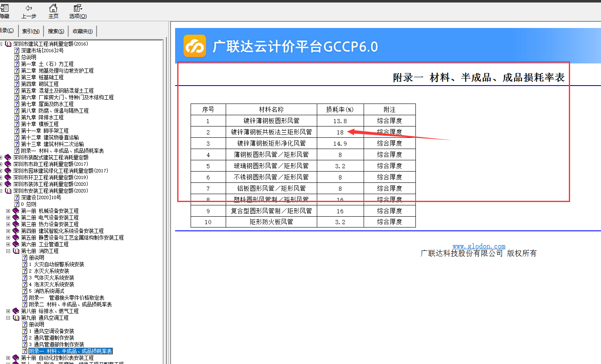Click book icon of 第四册 建筑智能化系统设备安装工程
The width and height of the screenshot is (601, 364).
[16, 231]
